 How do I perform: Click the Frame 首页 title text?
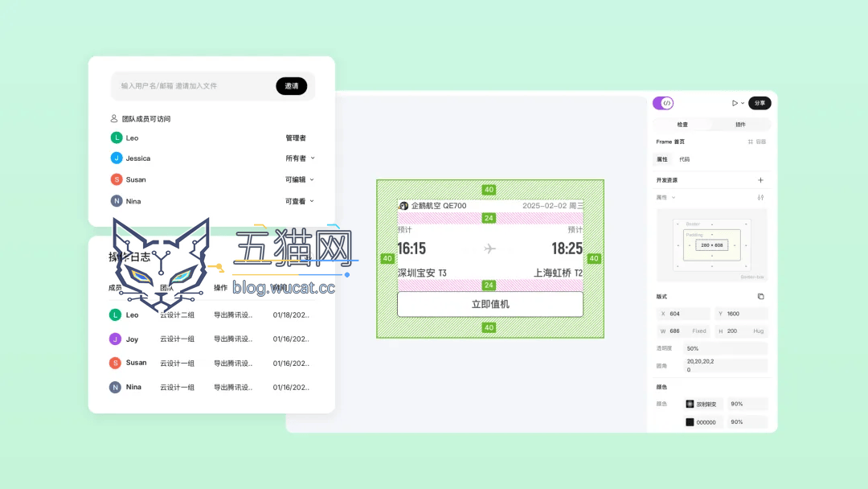click(670, 142)
